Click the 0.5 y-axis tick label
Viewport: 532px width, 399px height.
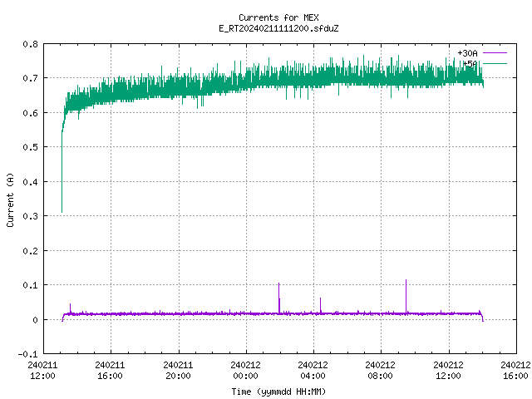[x=30, y=147]
